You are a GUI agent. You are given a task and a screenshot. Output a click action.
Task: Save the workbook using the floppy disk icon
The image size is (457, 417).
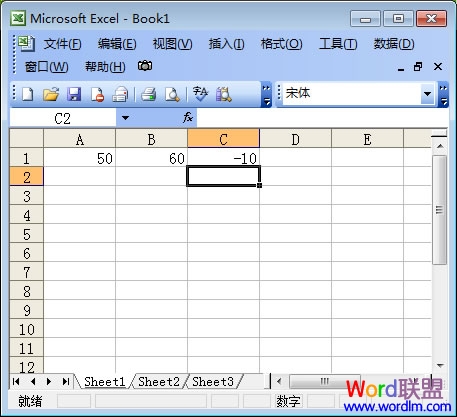pyautogui.click(x=74, y=94)
